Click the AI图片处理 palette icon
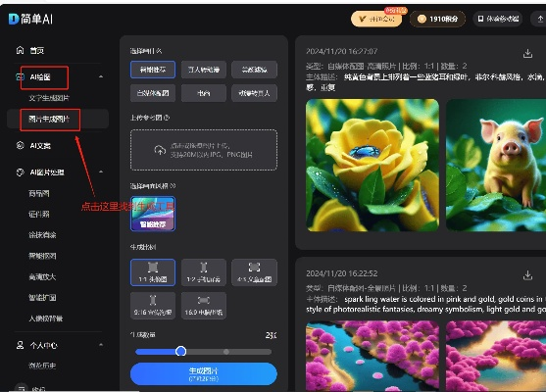The image size is (546, 392). click(21, 171)
